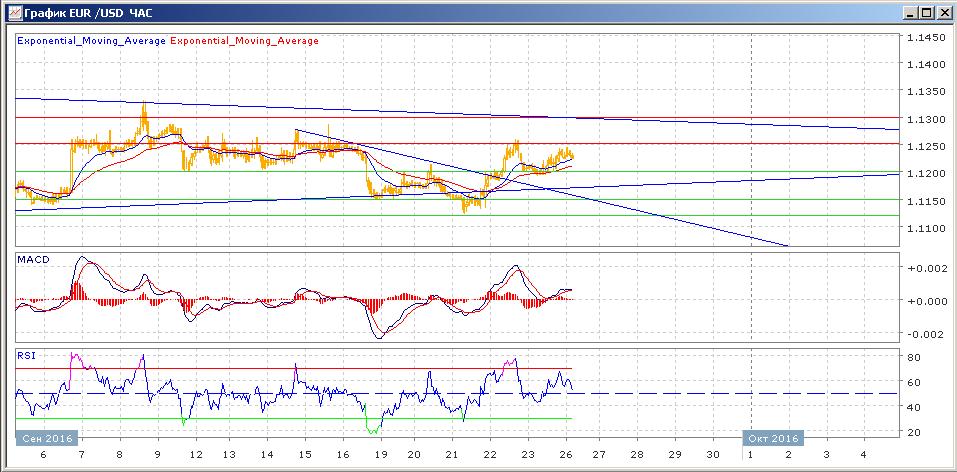The image size is (957, 472).
Task: Click the chart window icon in title bar
Action: point(13,12)
